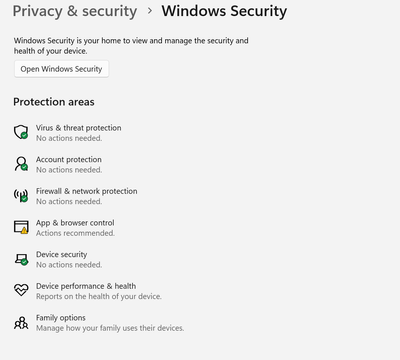Click 'Actions recommended' status text

point(75,233)
